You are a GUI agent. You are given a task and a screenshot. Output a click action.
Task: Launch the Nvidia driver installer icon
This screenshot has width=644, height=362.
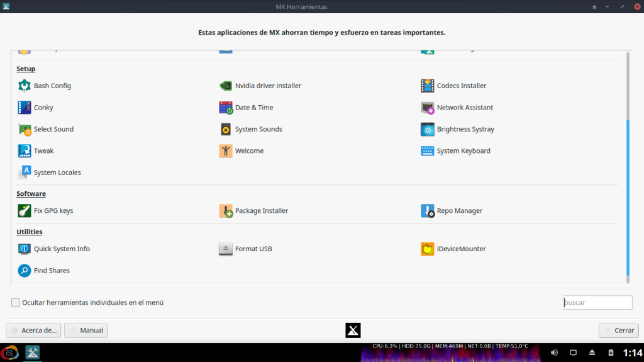tap(226, 86)
